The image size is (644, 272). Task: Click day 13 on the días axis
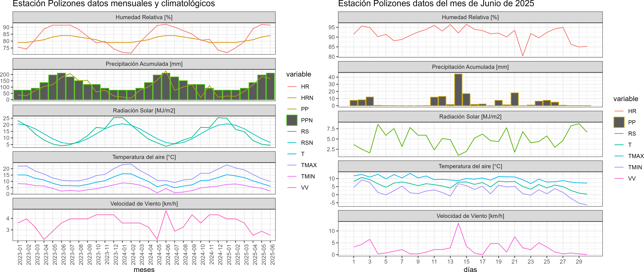[x=450, y=262]
